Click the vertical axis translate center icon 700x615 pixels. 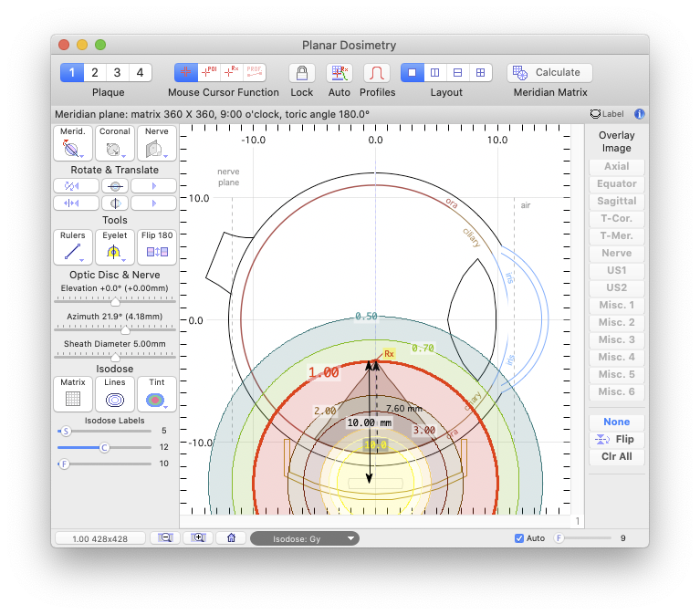coord(115,203)
